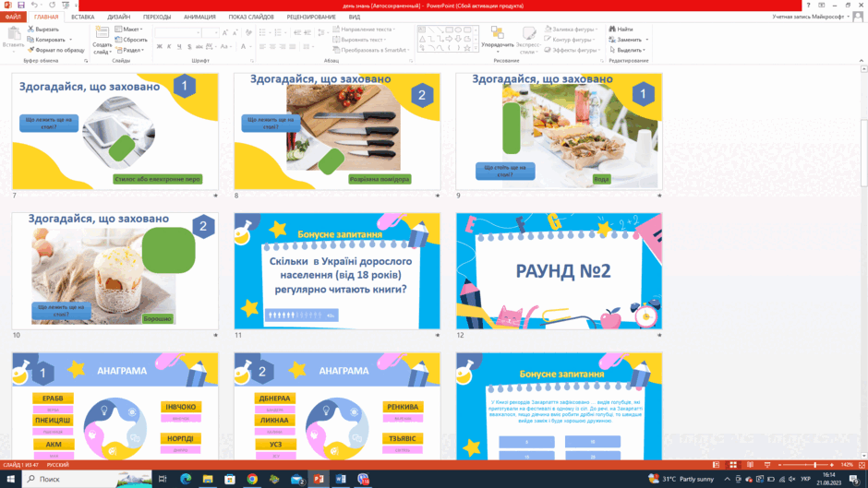The height and width of the screenshot is (488, 868).
Task: Open the ФАЙЛ tab
Action: click(13, 17)
